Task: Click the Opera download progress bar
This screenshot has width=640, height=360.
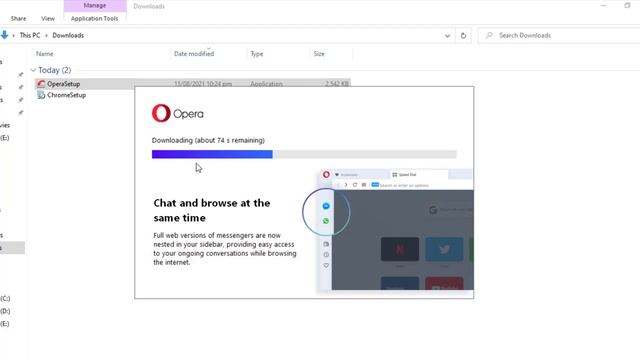Action: click(x=304, y=154)
